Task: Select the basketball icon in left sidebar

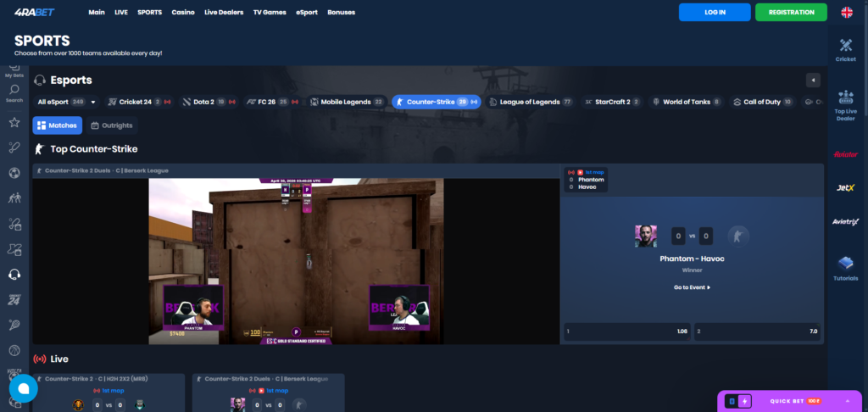Action: click(x=14, y=350)
